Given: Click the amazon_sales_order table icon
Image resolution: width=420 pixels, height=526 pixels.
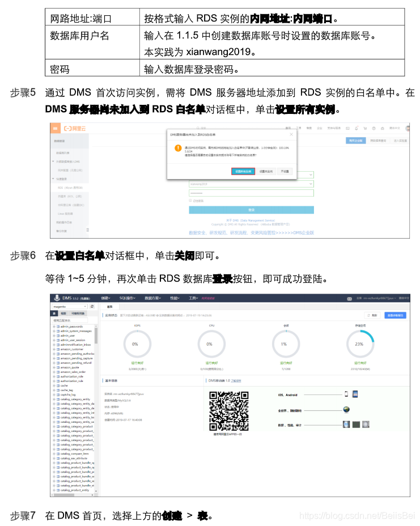Looking at the screenshot, I should (x=58, y=372).
